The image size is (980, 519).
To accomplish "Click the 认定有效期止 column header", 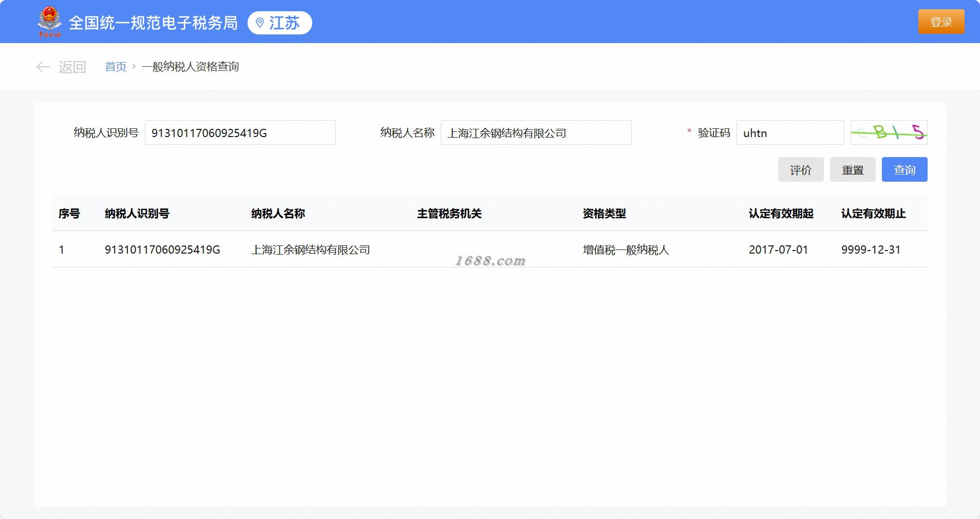I will (x=874, y=214).
